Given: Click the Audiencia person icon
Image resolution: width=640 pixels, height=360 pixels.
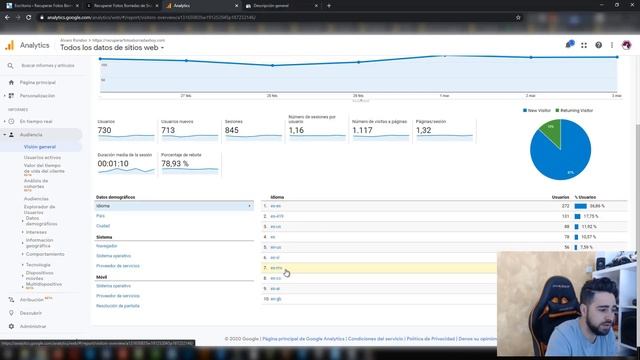Looking at the screenshot, I should click(x=11, y=134).
